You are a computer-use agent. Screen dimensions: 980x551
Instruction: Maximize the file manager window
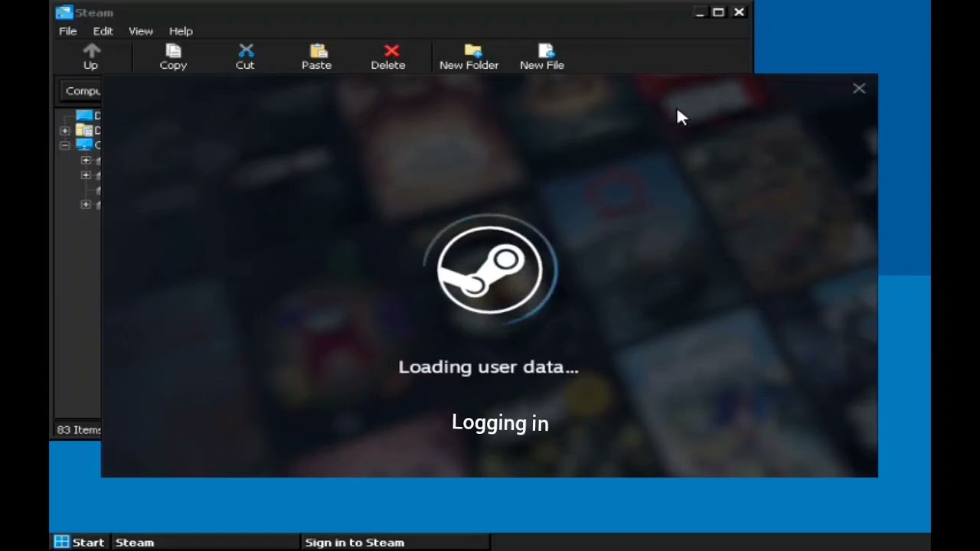point(718,12)
